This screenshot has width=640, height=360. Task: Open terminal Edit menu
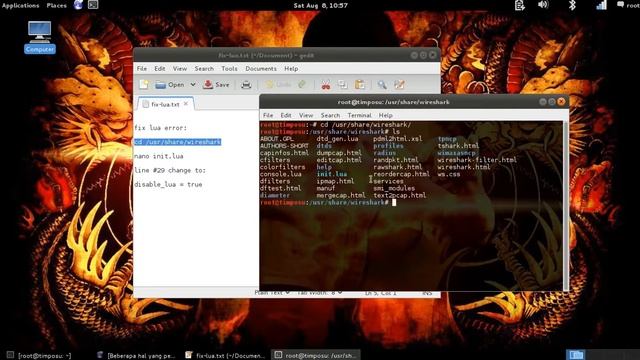[286, 115]
